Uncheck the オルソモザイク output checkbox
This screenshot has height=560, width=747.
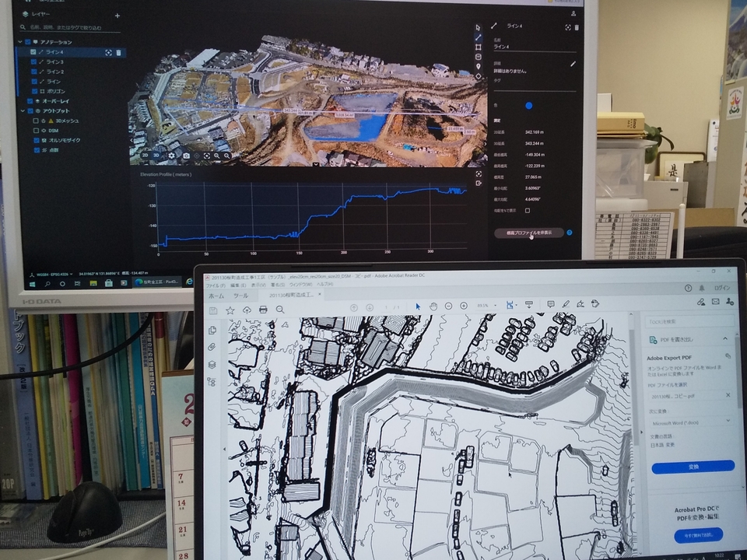(37, 141)
